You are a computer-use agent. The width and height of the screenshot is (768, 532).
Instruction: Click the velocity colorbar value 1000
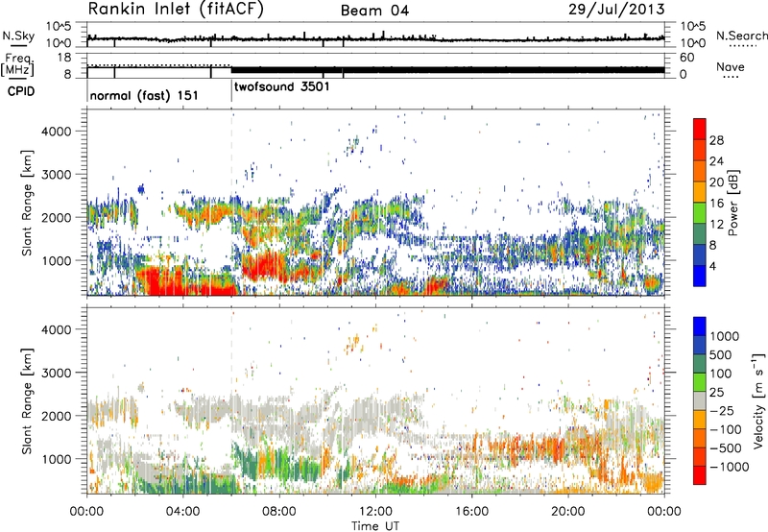725,336
